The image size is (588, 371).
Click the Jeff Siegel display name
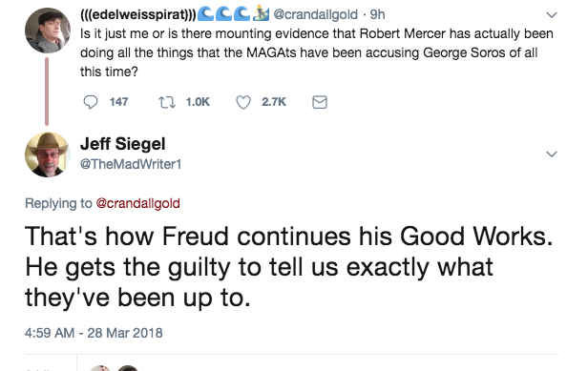coord(122,144)
